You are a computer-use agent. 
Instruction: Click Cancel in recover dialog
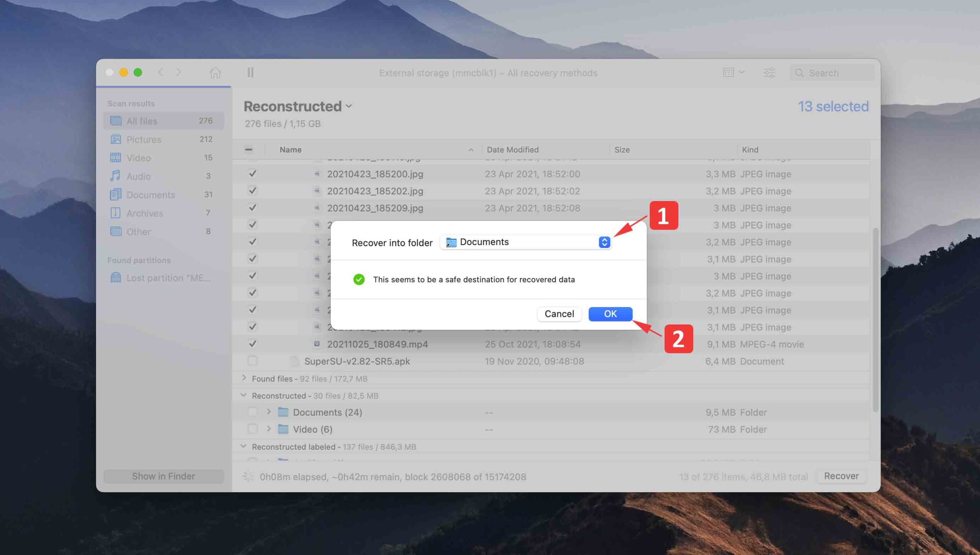coord(559,314)
